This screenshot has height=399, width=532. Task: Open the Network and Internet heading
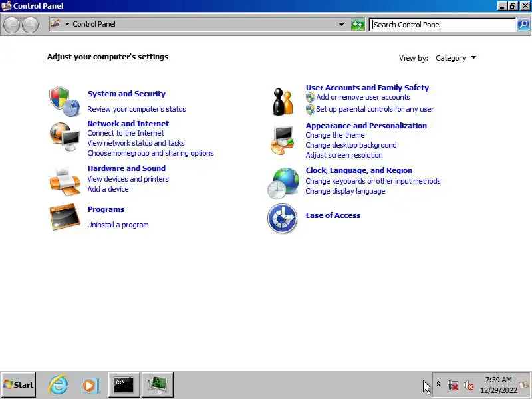(x=128, y=124)
